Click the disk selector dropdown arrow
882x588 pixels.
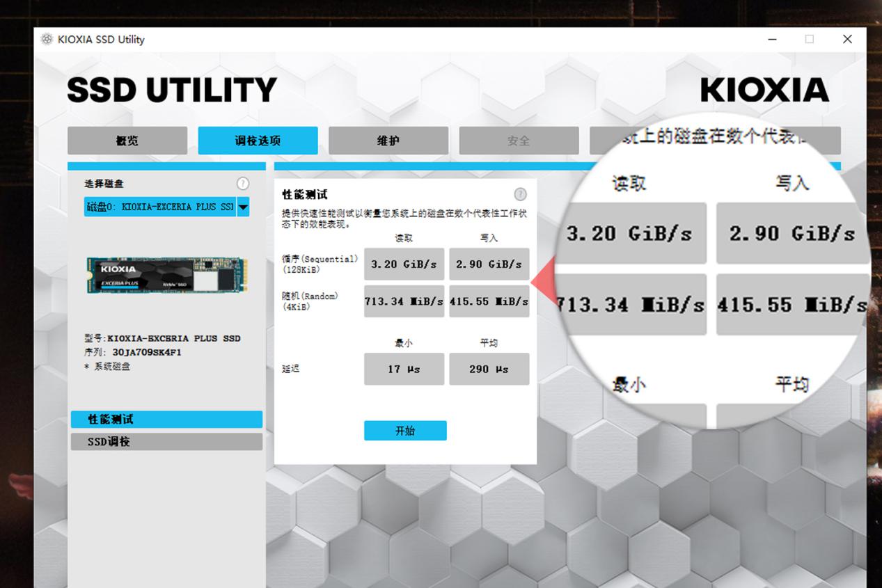pyautogui.click(x=242, y=207)
